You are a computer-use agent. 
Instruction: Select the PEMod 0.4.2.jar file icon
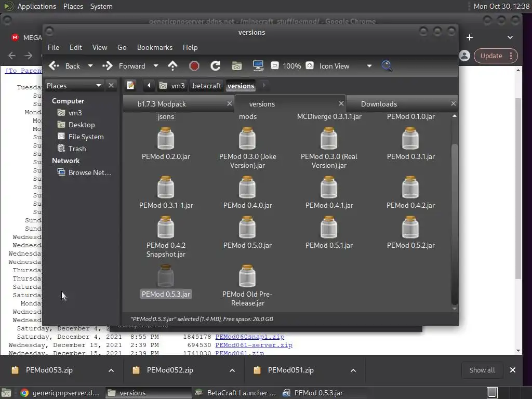point(410,187)
